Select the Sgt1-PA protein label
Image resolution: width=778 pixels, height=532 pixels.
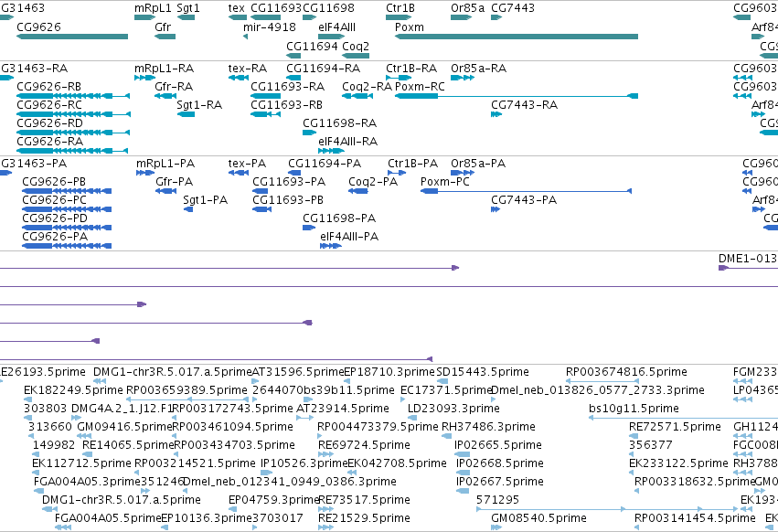205,200
